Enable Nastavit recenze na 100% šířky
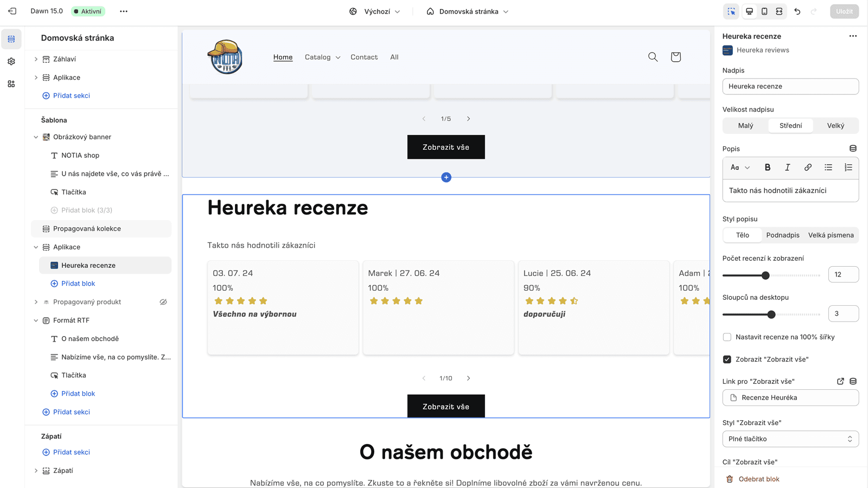Image resolution: width=868 pixels, height=488 pixels. click(727, 337)
